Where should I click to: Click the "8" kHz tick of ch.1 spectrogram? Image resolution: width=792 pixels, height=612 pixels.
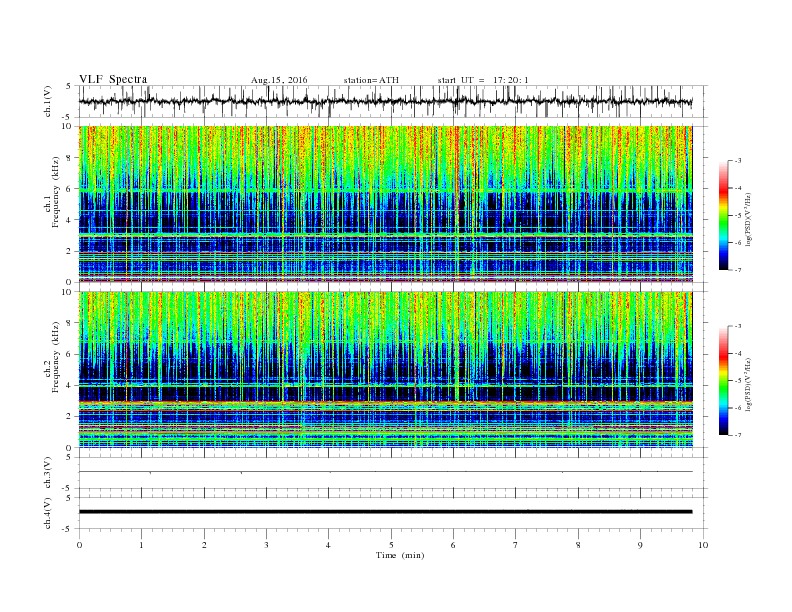(69, 158)
